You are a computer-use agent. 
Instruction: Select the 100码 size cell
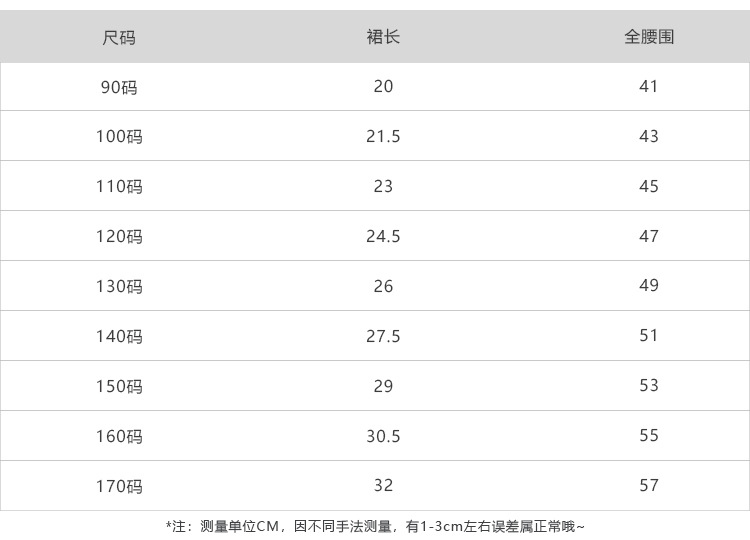119,137
